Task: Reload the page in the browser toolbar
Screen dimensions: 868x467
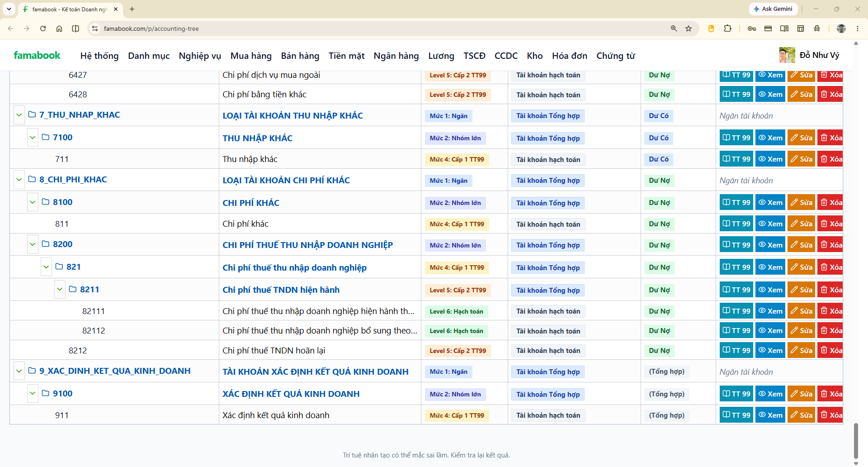Action: pyautogui.click(x=43, y=29)
